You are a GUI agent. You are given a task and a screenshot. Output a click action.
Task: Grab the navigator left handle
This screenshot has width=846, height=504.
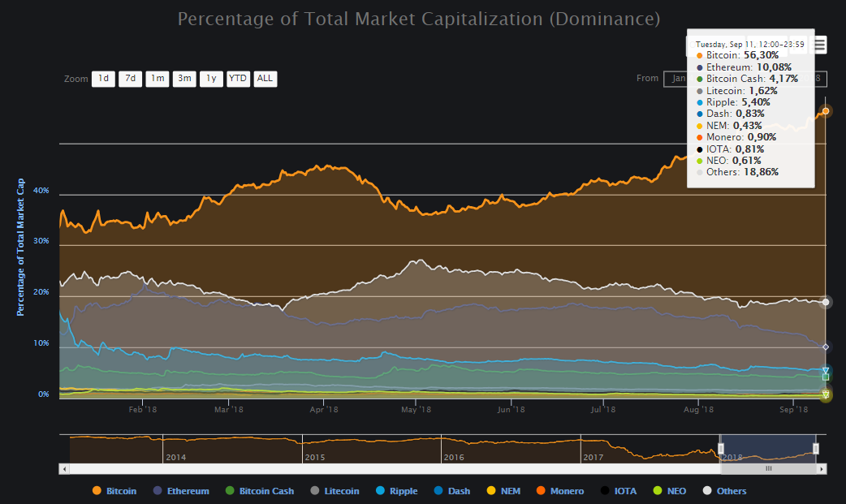point(720,449)
